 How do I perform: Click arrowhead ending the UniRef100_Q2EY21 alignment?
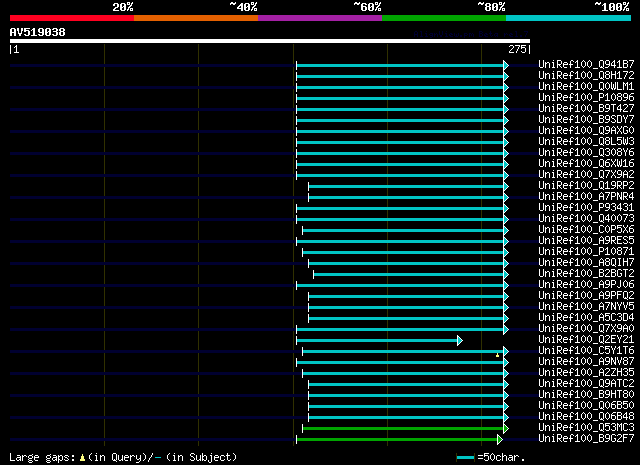click(460, 340)
